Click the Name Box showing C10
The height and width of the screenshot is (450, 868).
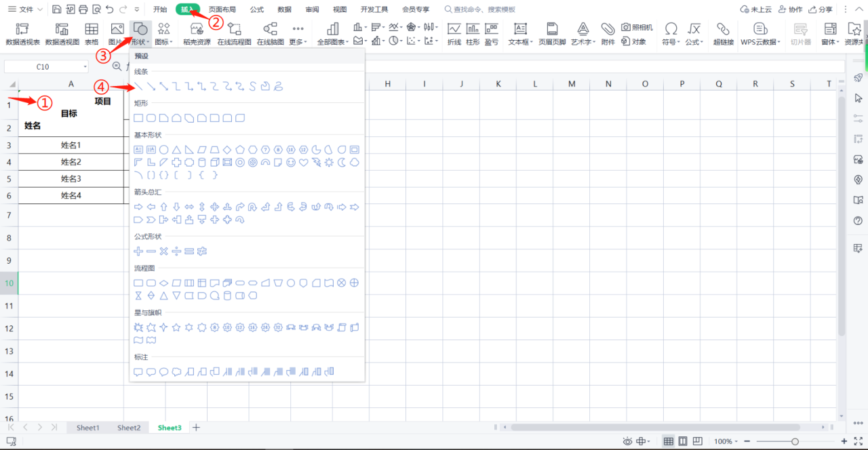click(x=46, y=66)
